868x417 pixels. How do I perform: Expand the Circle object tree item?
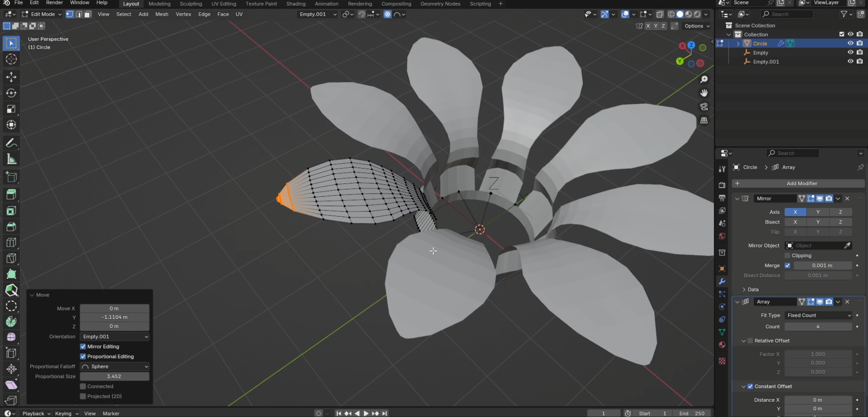pos(738,43)
